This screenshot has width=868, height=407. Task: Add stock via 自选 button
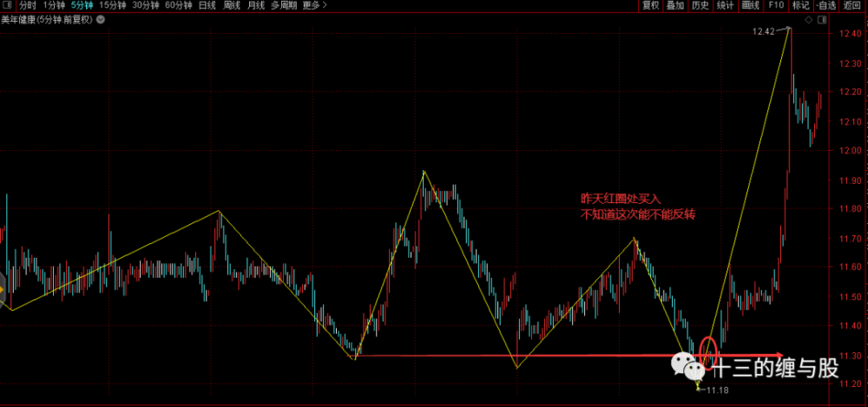pos(825,5)
